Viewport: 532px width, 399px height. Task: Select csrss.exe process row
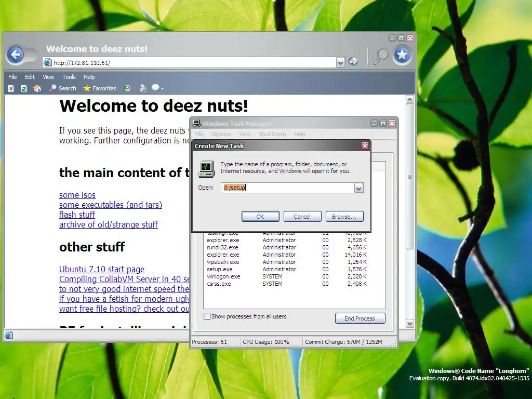coord(287,284)
